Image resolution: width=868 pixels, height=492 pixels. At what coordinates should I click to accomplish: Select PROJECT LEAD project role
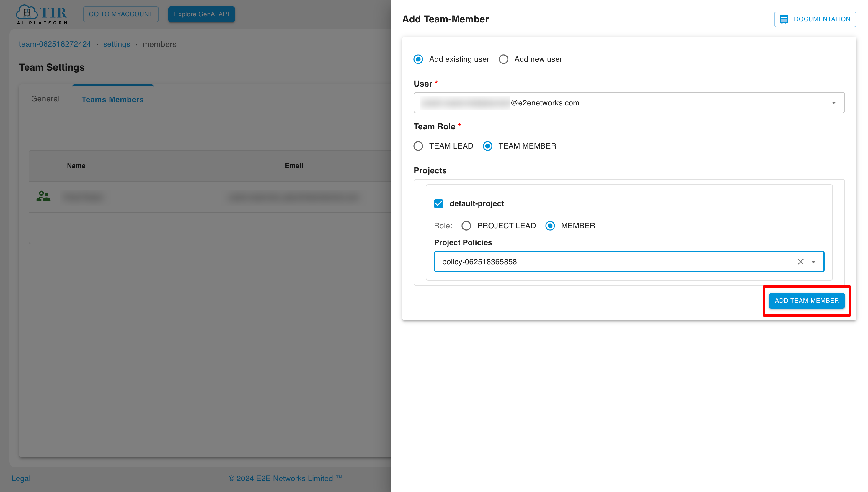(x=467, y=225)
